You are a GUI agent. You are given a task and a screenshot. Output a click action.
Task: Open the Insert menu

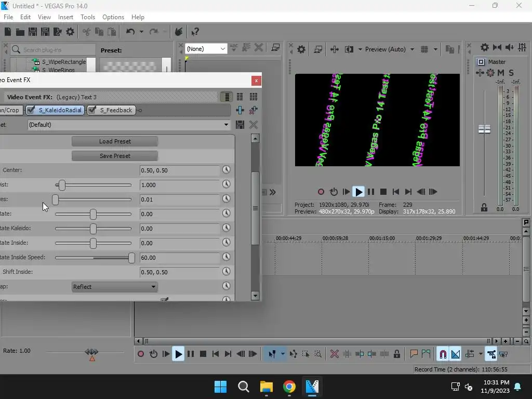pos(65,17)
